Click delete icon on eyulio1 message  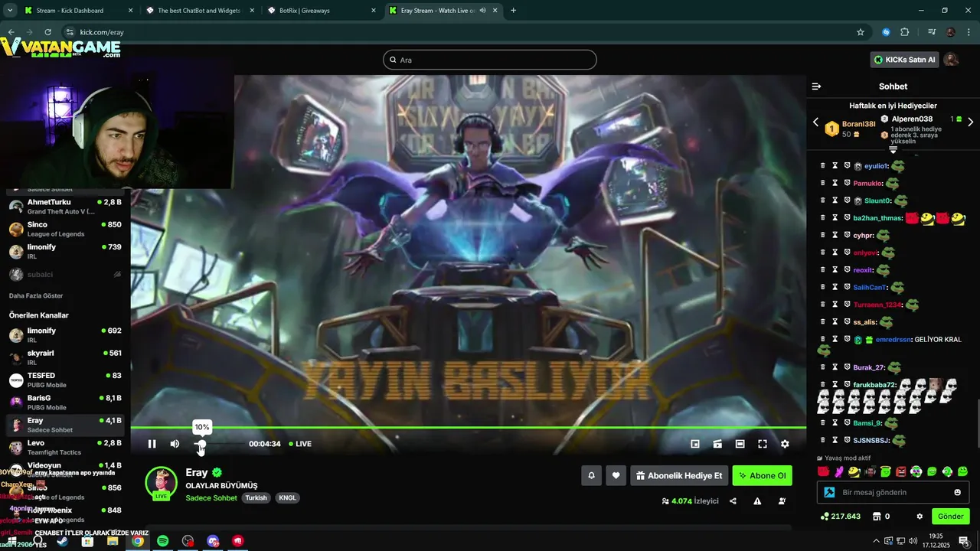click(x=823, y=165)
